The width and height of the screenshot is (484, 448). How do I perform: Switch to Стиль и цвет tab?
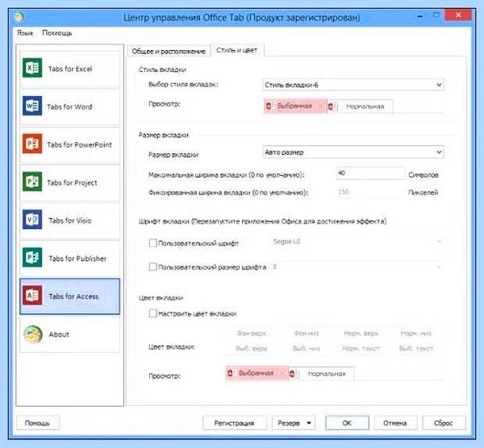tap(236, 50)
